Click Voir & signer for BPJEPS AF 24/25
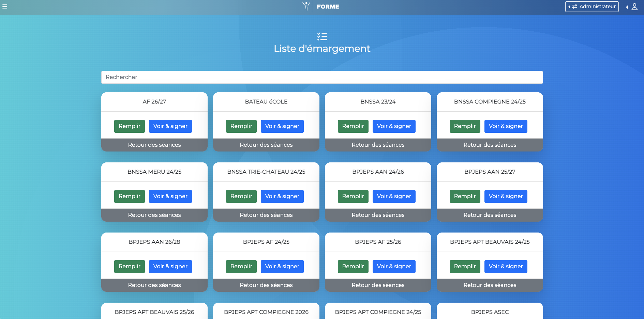This screenshot has width=644, height=319. pyautogui.click(x=282, y=267)
